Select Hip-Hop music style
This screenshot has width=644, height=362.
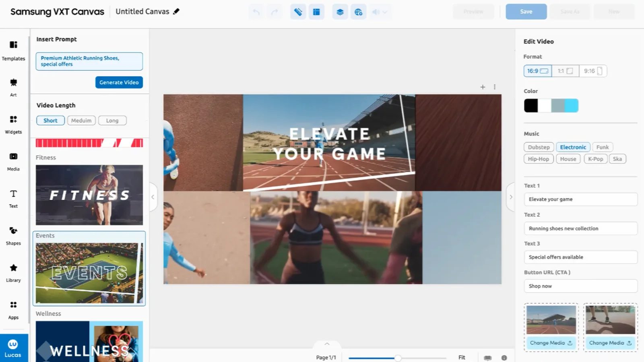tap(539, 159)
